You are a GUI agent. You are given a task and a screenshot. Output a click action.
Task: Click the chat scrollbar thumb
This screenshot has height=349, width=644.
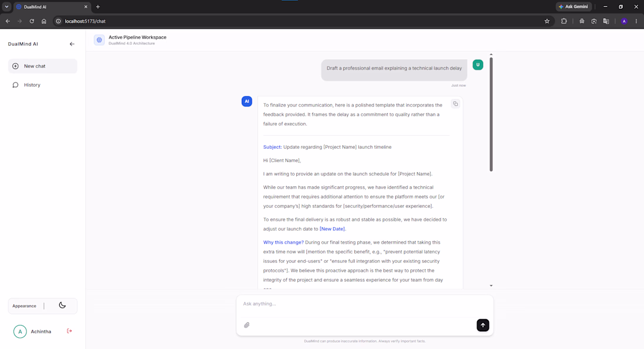(x=491, y=114)
